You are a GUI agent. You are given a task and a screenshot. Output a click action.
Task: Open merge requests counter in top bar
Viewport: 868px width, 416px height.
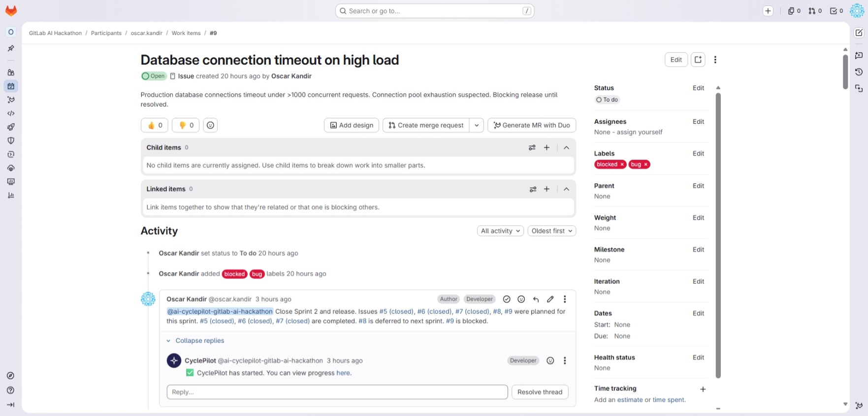[x=815, y=11]
